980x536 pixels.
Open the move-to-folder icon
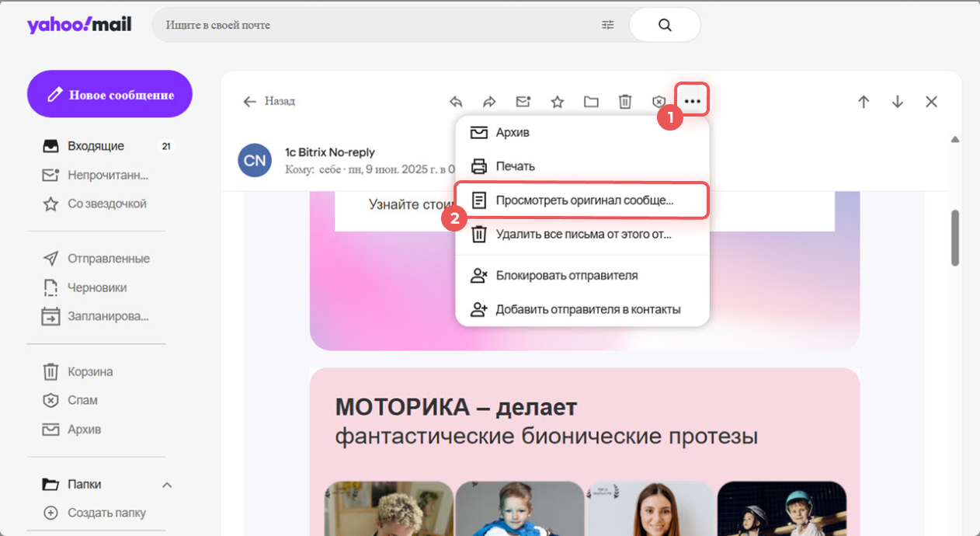[591, 102]
